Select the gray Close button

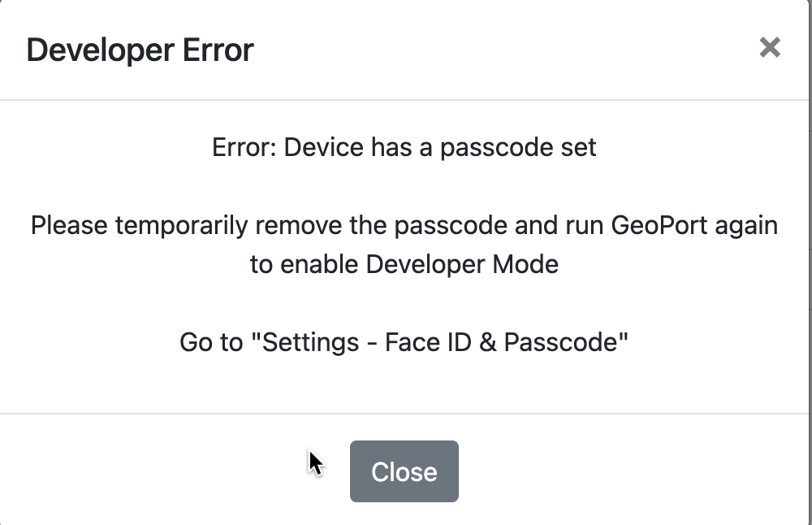tap(404, 471)
